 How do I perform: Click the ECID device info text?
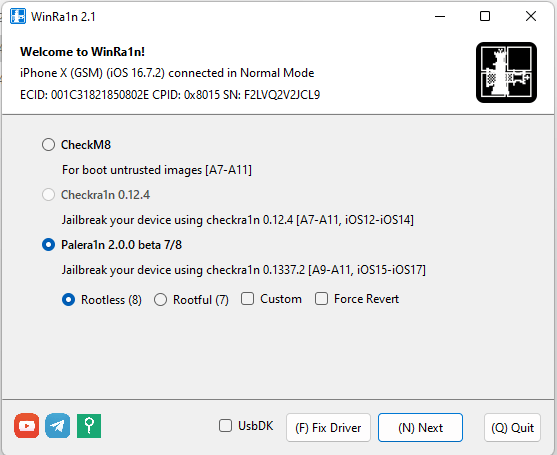[x=170, y=95]
